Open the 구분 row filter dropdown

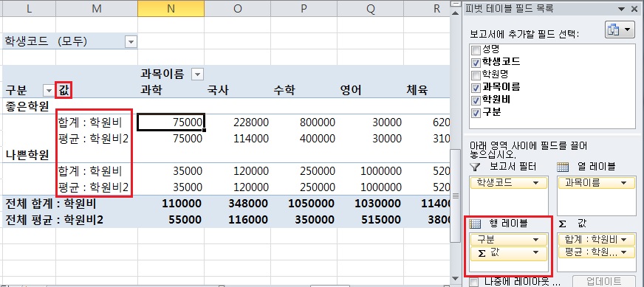click(49, 90)
